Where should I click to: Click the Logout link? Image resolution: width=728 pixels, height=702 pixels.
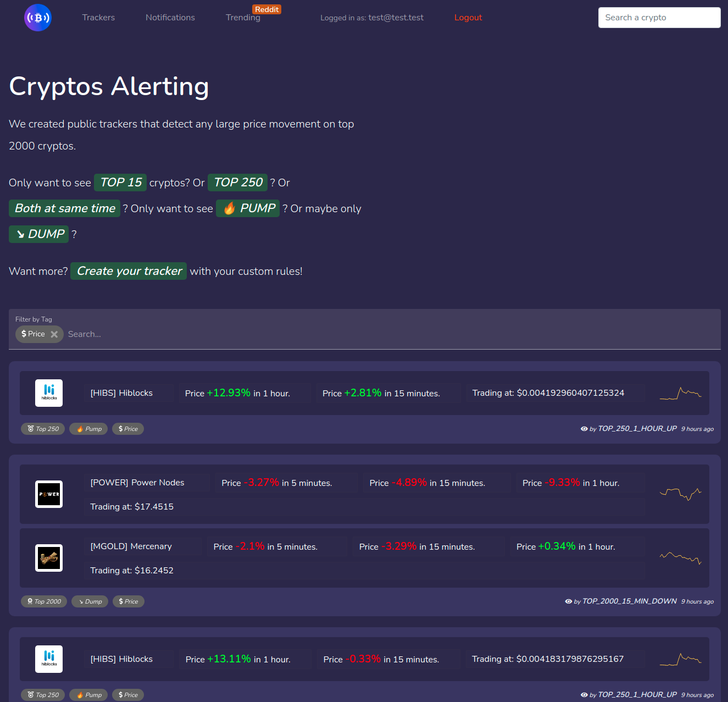click(x=468, y=17)
